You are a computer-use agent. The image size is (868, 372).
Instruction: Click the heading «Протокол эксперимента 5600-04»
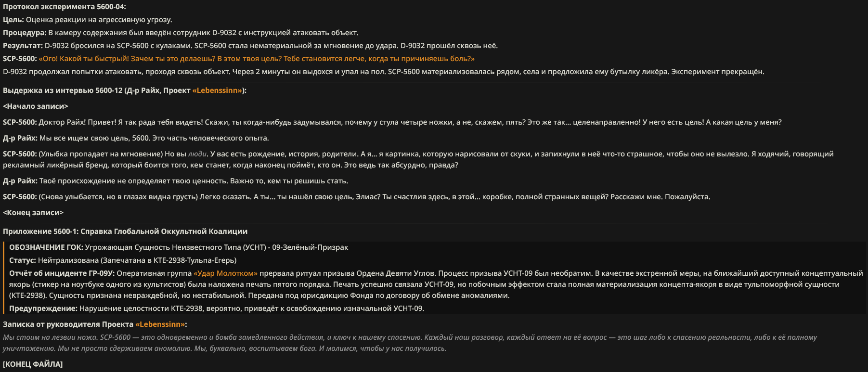click(65, 7)
